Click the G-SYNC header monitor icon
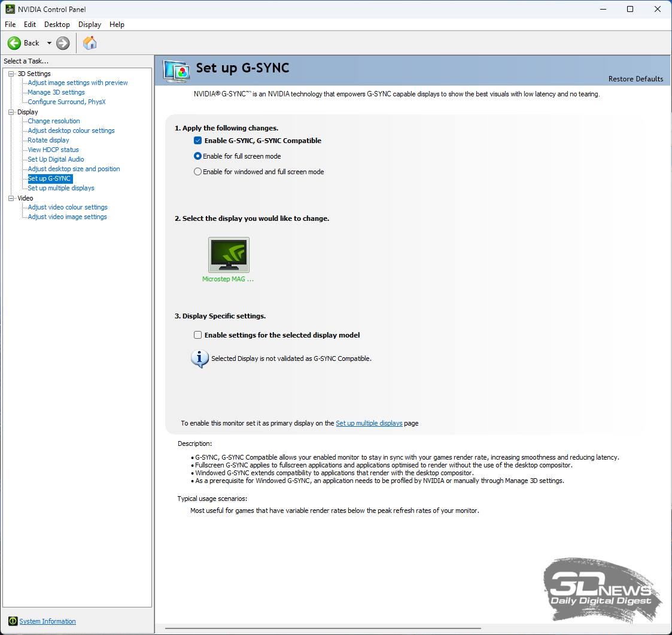Image resolution: width=672 pixels, height=635 pixels. tap(177, 71)
